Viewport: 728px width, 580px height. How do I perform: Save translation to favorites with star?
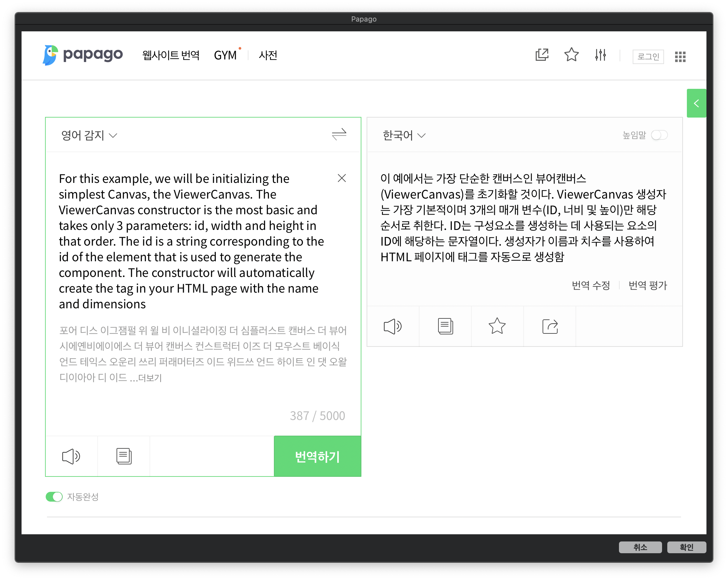(497, 326)
